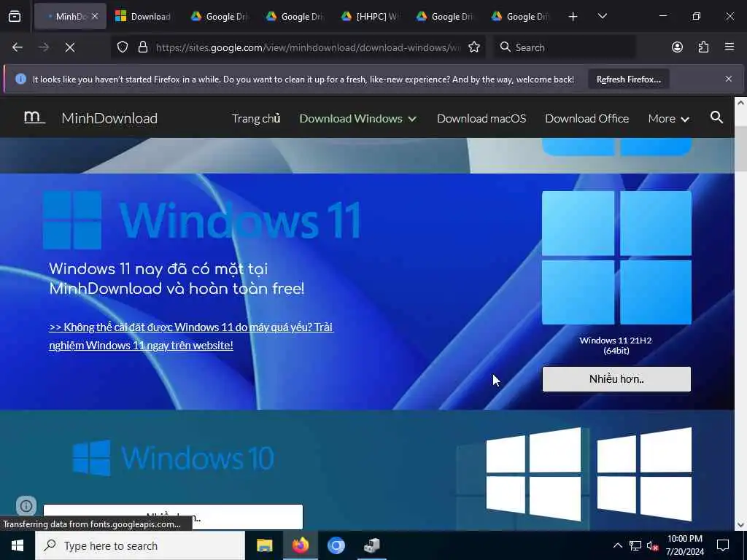Switch to the [HHPC] Google Drive tab

(x=369, y=16)
